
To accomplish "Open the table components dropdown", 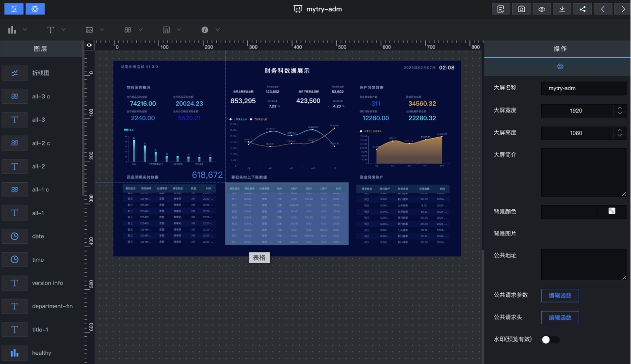I will [172, 30].
